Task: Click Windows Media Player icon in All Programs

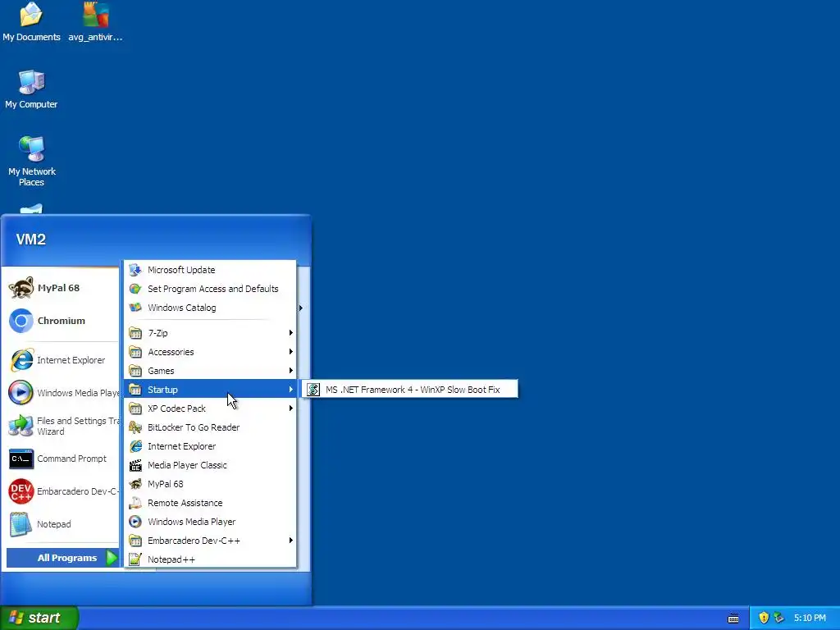Action: point(135,521)
